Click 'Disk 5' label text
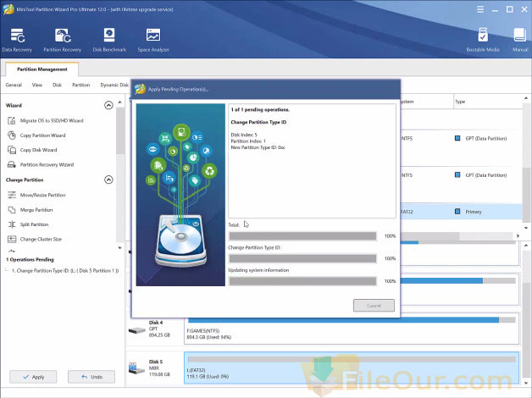 [156, 362]
